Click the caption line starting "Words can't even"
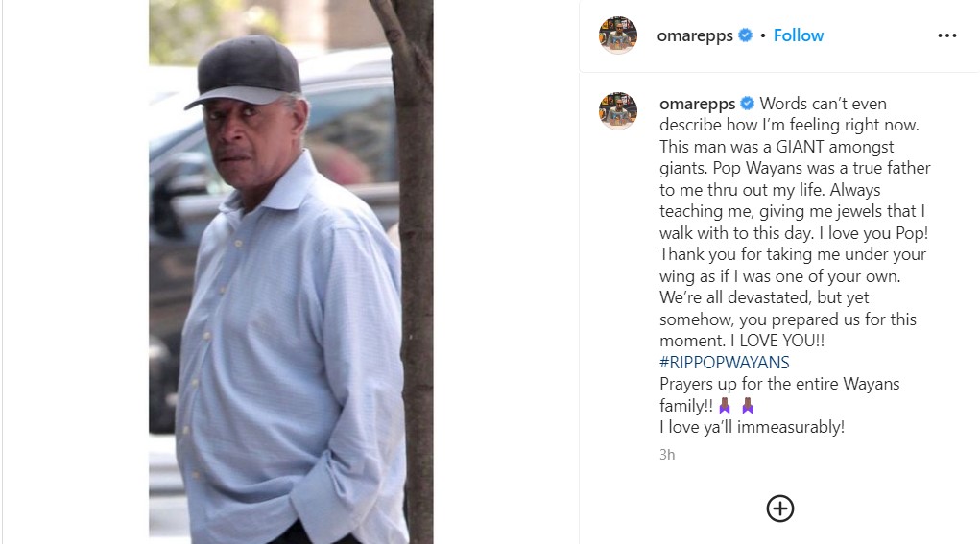This screenshot has width=980, height=544. (824, 104)
